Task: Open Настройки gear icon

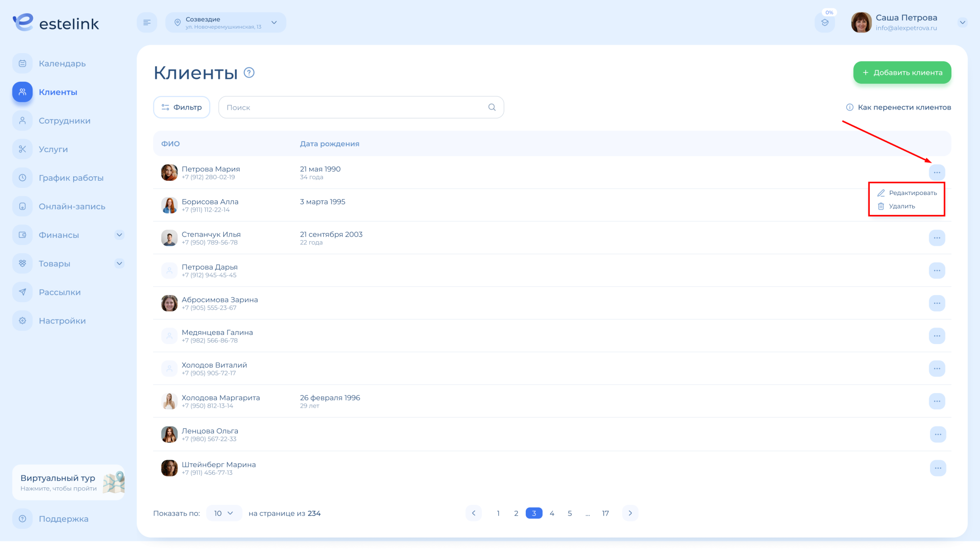Action: 22,320
